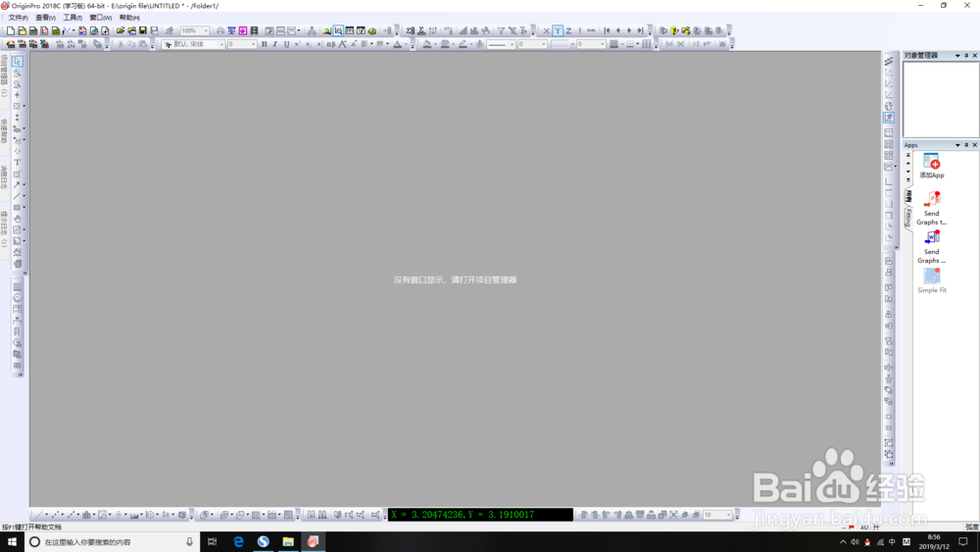Open the collapsed 项目管理器 side tab
980x552 pixels.
[x=4, y=75]
